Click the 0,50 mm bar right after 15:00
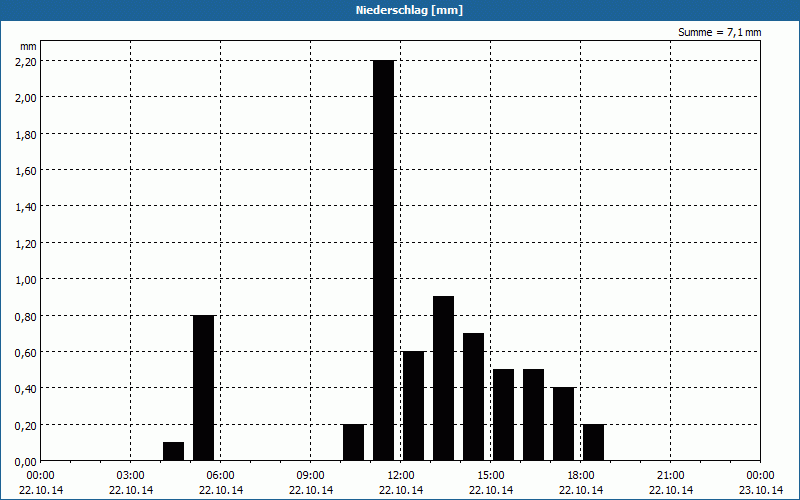This screenshot has width=800, height=500. tap(504, 415)
